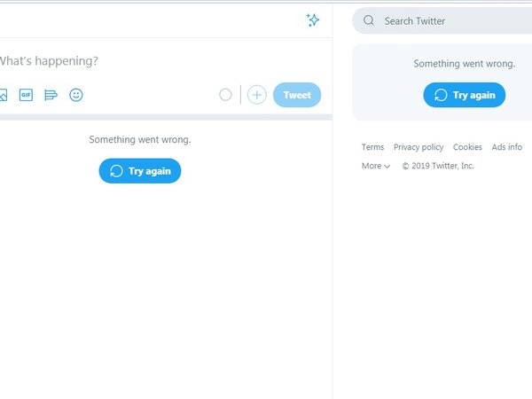Add a poll using the poll icon

pyautogui.click(x=51, y=95)
